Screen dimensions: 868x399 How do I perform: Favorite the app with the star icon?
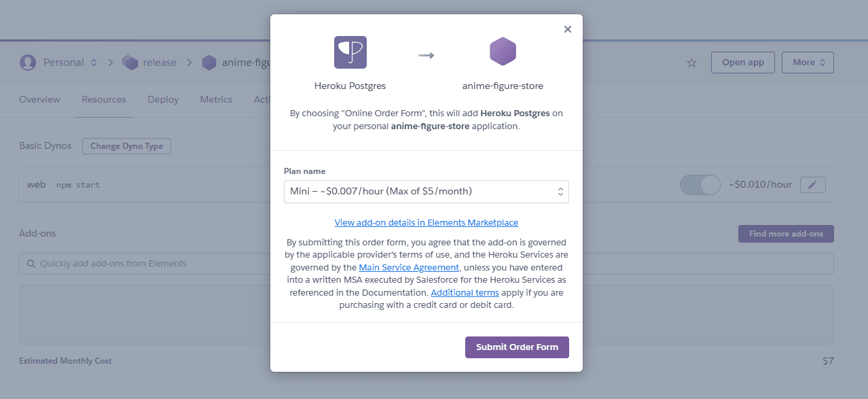pyautogui.click(x=691, y=63)
